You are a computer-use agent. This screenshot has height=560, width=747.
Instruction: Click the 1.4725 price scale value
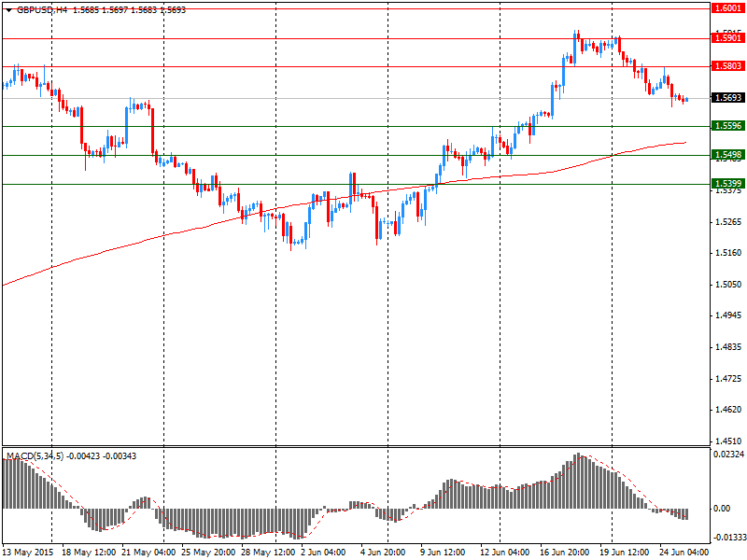pos(729,379)
